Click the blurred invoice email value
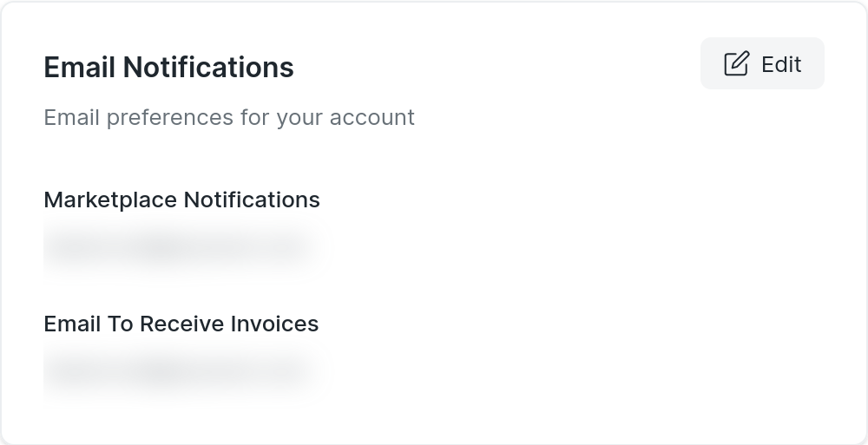868x445 pixels. coord(178,372)
